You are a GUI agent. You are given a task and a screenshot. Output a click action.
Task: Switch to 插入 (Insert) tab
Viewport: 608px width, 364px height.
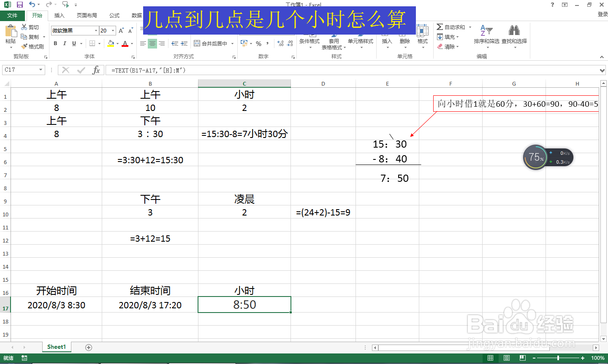60,15
